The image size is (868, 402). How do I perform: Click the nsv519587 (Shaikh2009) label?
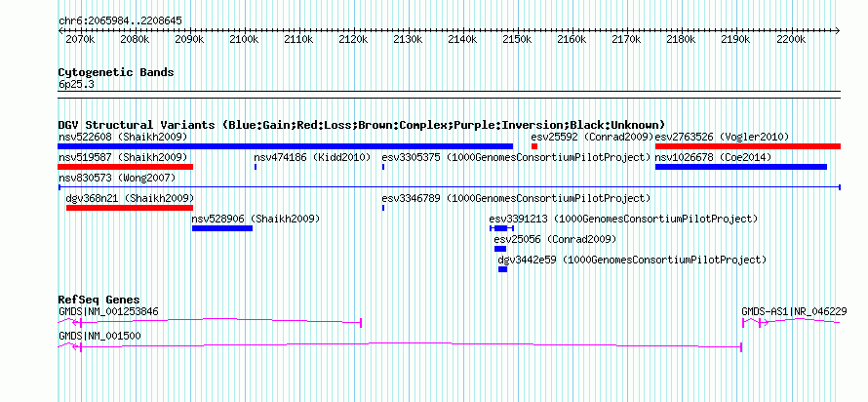123,157
